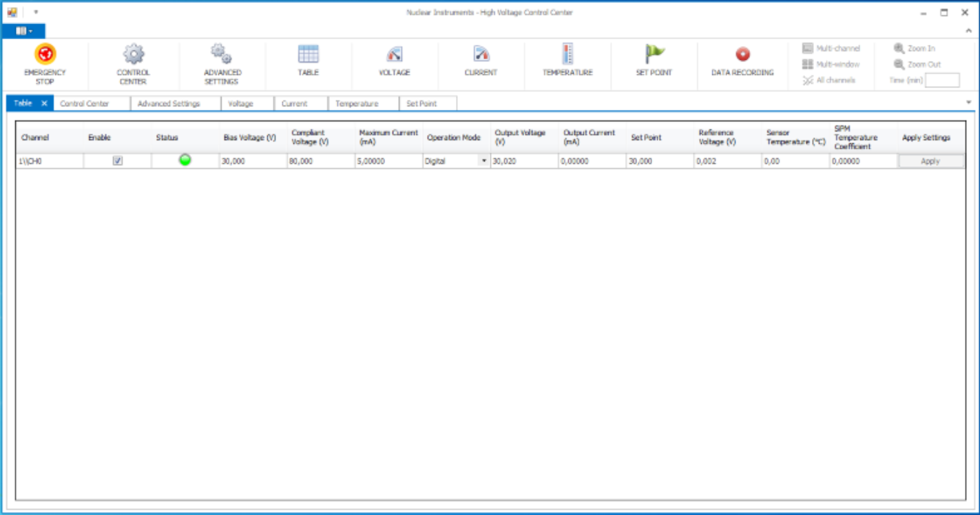Click the Operation Mode column header
Screen dimensions: 980x515
[x=455, y=138]
